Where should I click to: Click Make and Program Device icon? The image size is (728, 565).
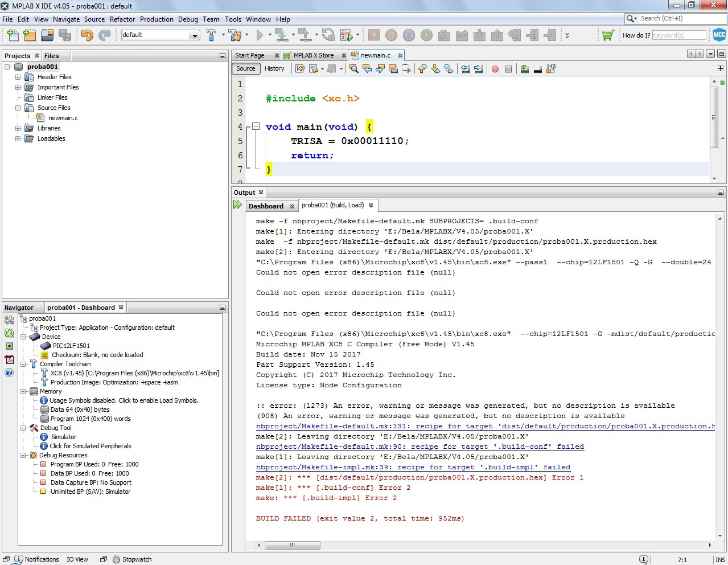pyautogui.click(x=281, y=35)
